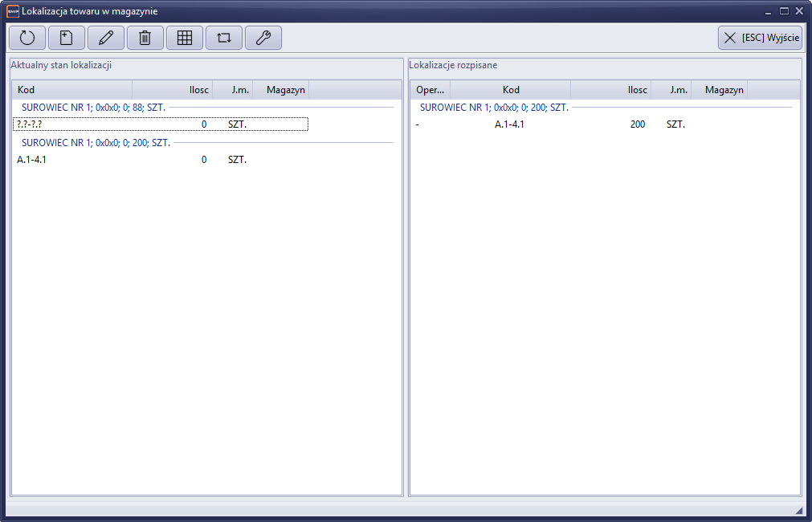The height and width of the screenshot is (522, 812).
Task: Sort by Ilosc column in left panel
Action: point(173,90)
